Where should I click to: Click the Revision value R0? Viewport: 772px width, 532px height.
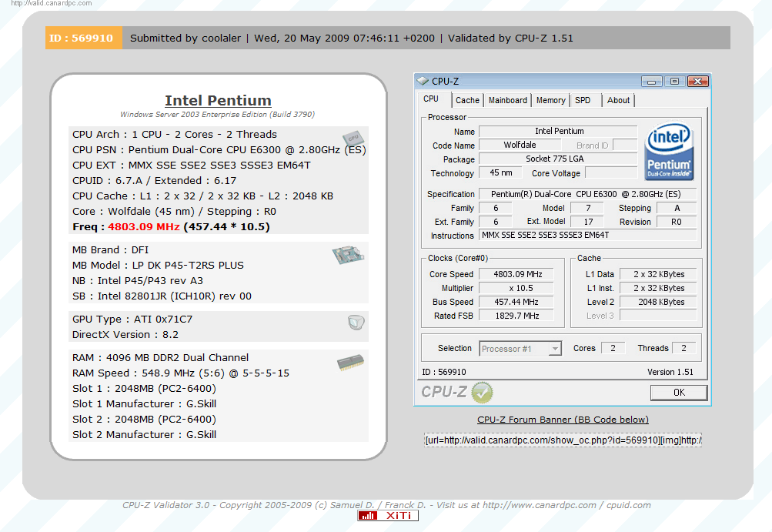point(677,222)
